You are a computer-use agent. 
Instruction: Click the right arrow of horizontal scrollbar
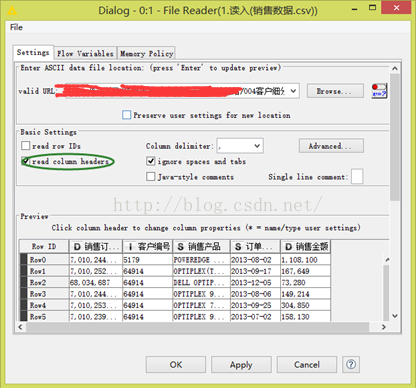coord(384,327)
